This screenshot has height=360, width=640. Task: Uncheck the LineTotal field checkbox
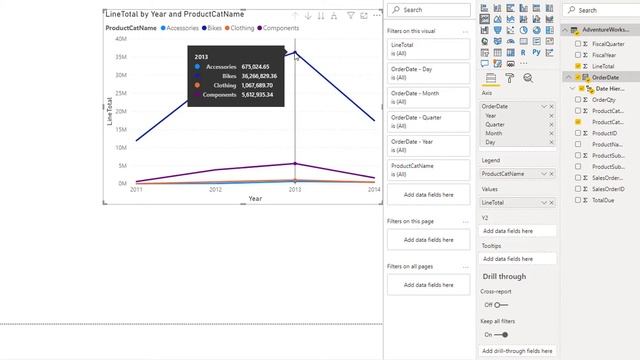point(578,66)
